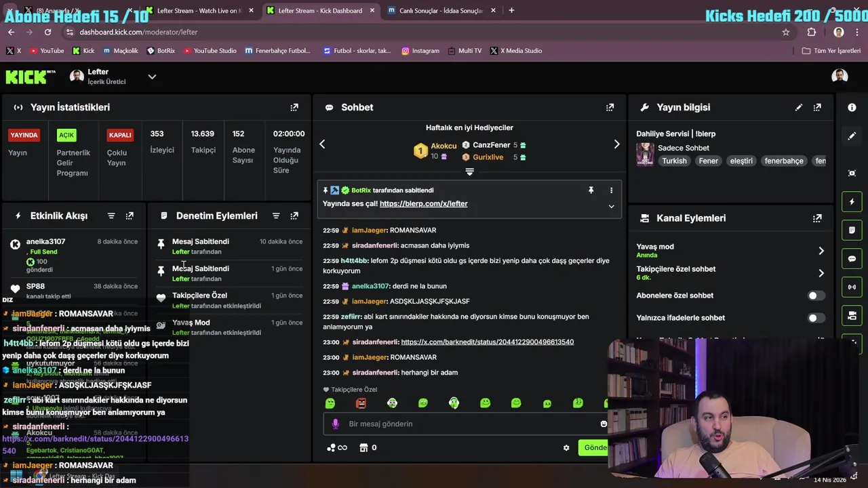The image size is (868, 488).
Task: Edit stream info with Yayın bilgisi pencil
Action: pos(799,107)
